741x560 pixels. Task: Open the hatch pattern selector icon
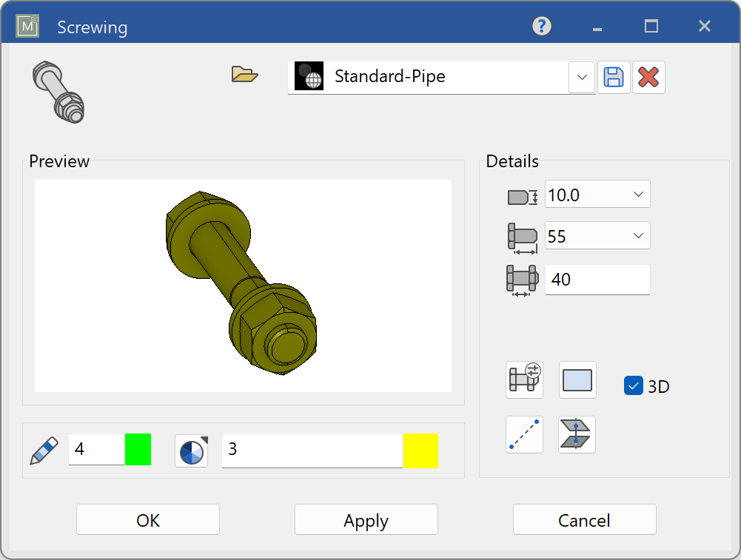tap(191, 451)
